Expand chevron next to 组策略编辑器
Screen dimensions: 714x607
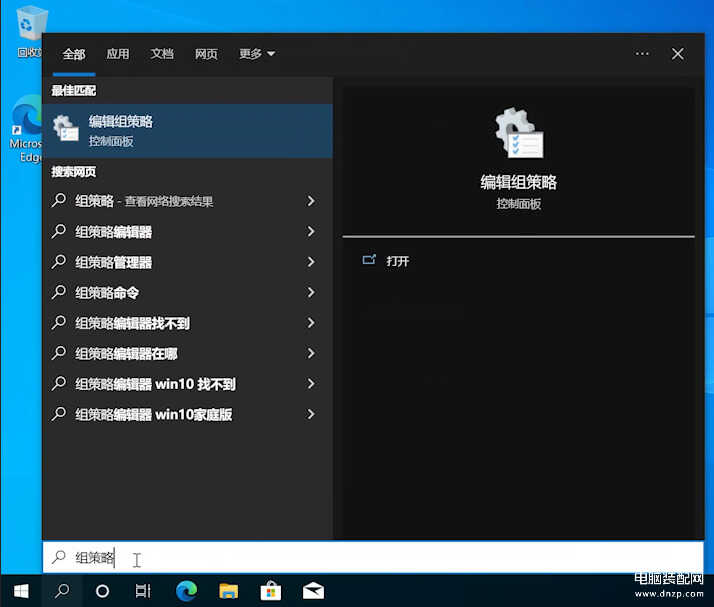(311, 231)
